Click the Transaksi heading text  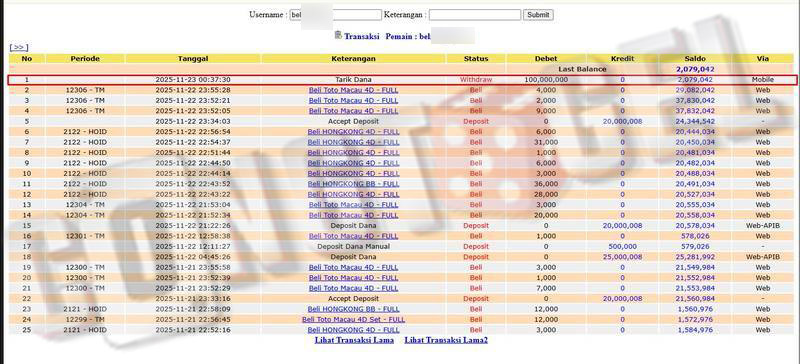(x=361, y=37)
